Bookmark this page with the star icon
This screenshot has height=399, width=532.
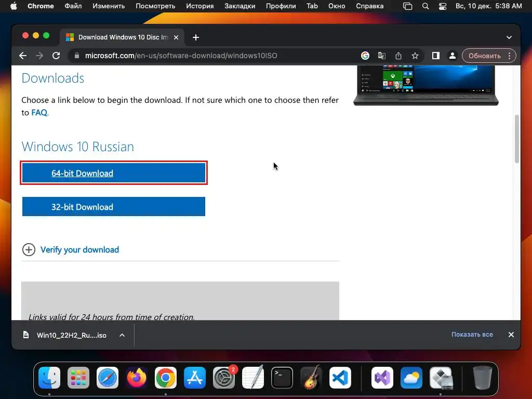415,56
